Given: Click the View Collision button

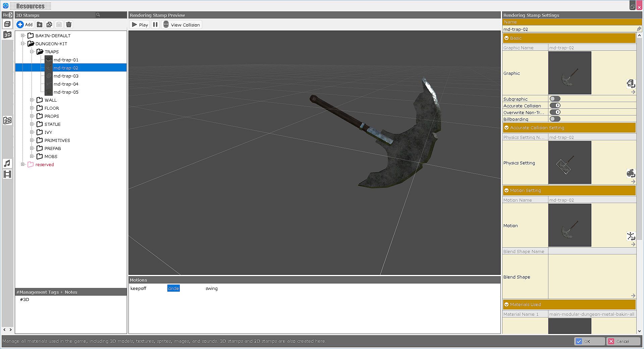Looking at the screenshot, I should (x=181, y=24).
